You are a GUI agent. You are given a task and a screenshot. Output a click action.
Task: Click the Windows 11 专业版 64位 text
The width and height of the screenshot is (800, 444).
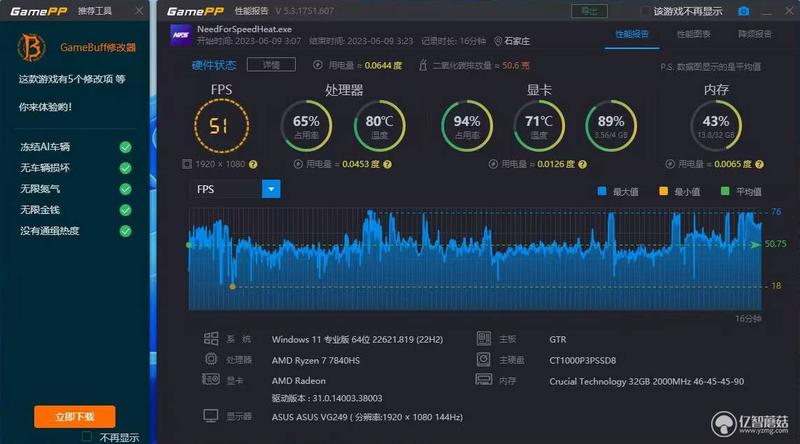(x=357, y=339)
